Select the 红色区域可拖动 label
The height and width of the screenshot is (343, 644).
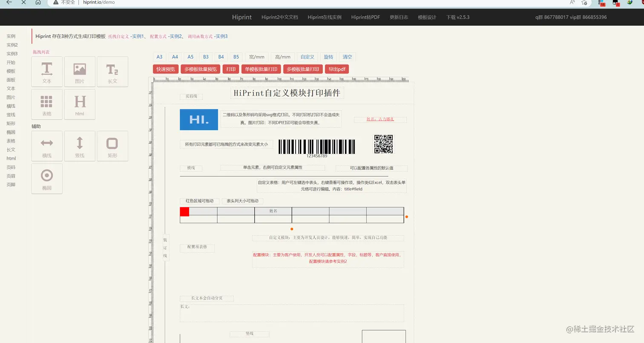(x=199, y=201)
